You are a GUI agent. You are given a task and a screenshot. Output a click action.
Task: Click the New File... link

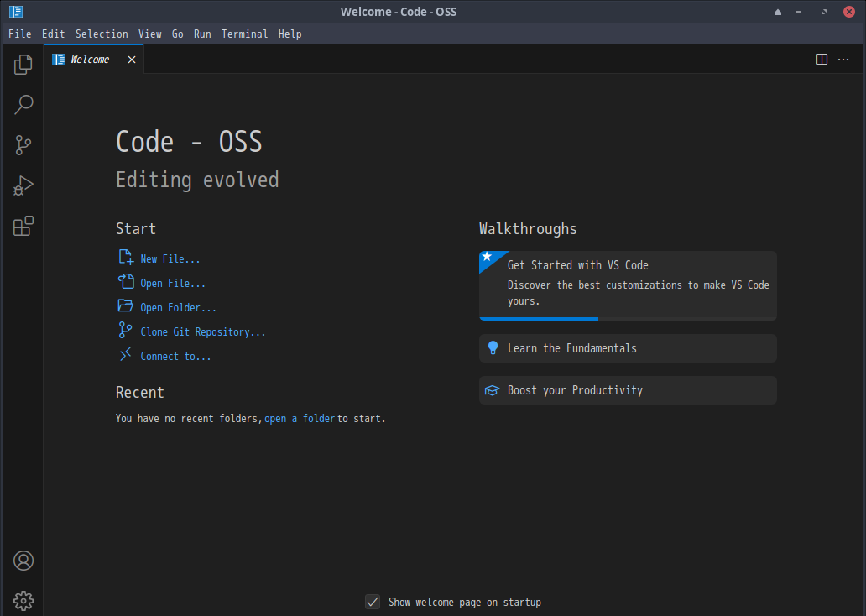(x=170, y=258)
